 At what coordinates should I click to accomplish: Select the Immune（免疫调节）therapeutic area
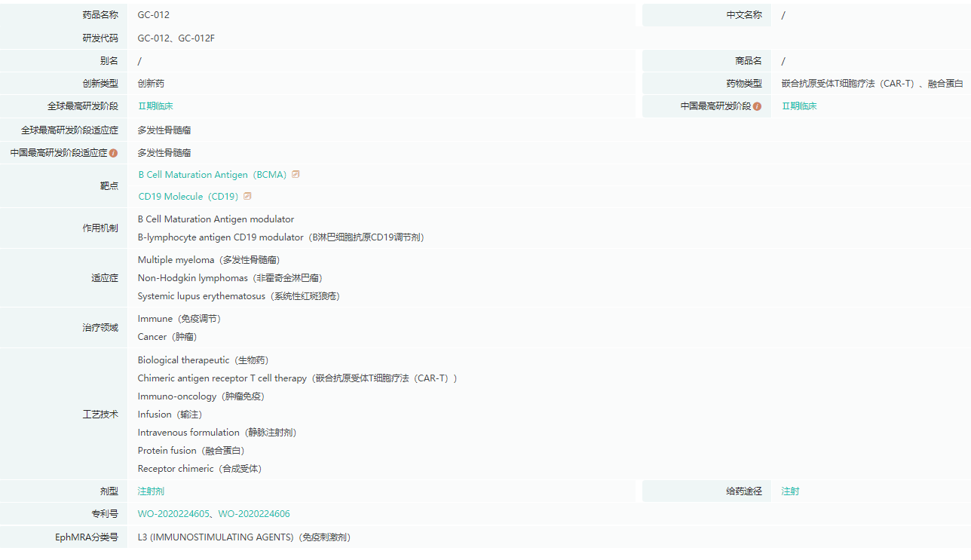(x=179, y=319)
